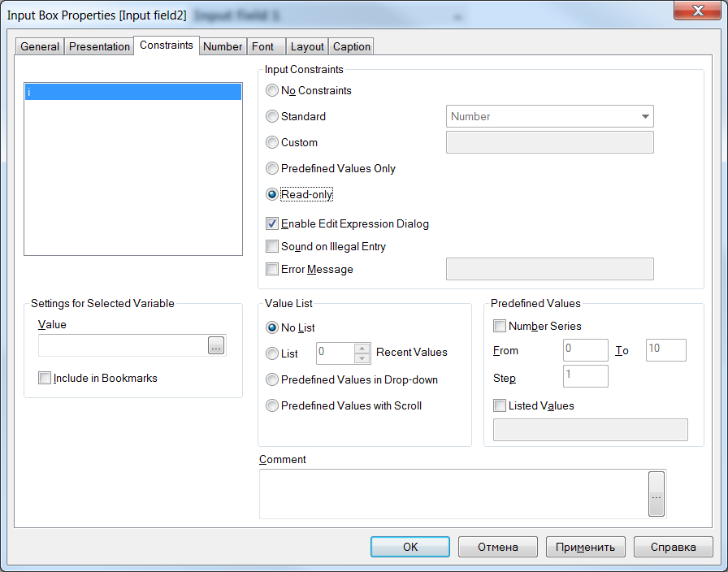
Task: Switch to the Presentation tab
Action: coord(99,47)
